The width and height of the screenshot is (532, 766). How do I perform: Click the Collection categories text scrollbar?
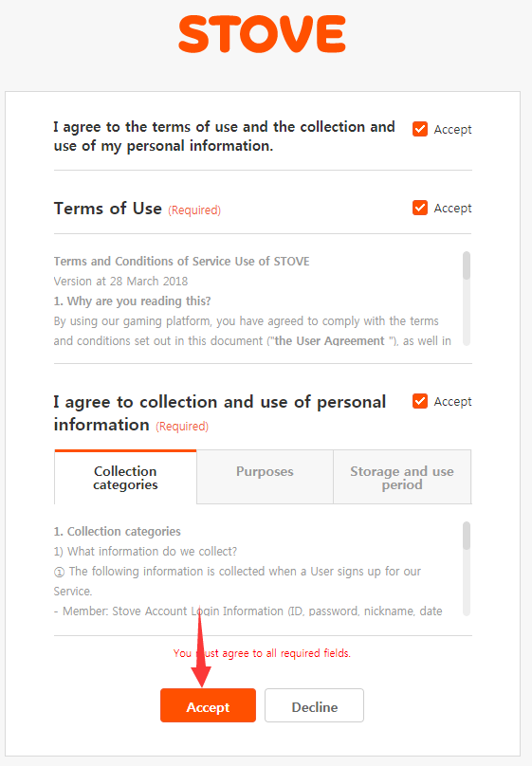tap(467, 569)
